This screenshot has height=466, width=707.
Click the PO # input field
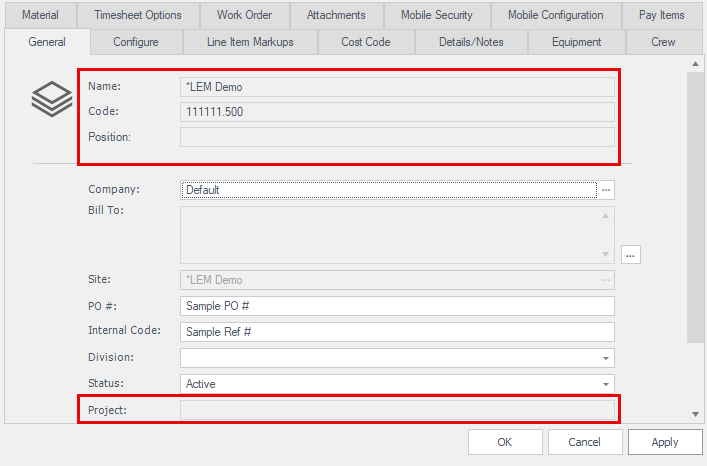coord(397,306)
